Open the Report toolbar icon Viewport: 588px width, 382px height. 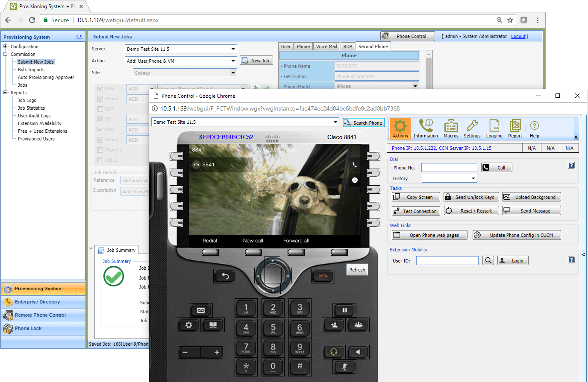point(515,128)
